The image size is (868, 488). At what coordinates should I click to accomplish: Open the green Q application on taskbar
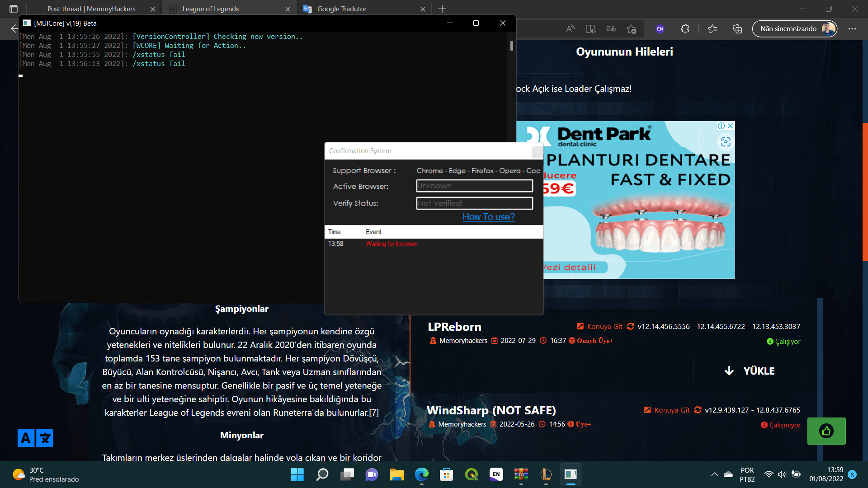[x=471, y=474]
